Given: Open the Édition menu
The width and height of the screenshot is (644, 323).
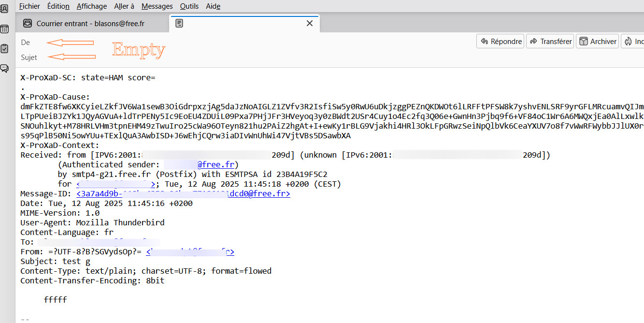Looking at the screenshot, I should 58,6.
